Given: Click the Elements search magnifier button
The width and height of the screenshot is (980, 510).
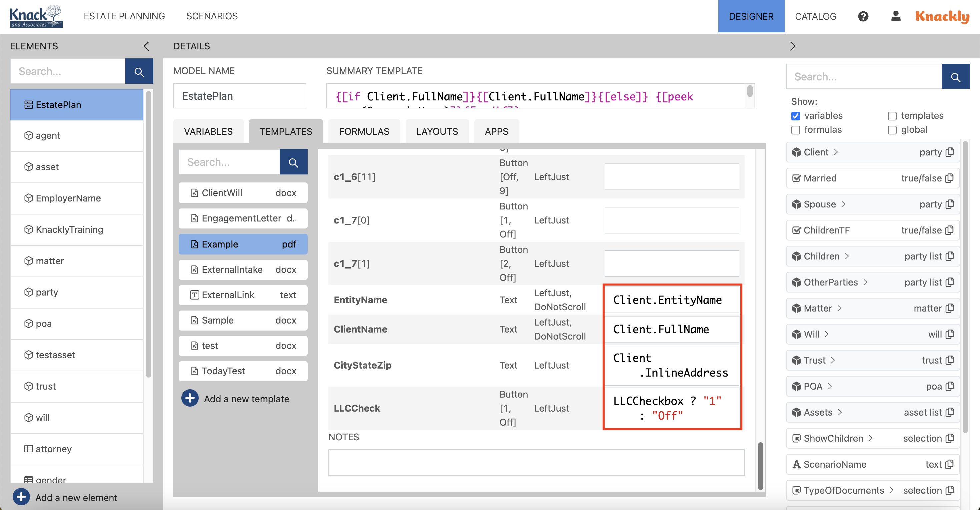Looking at the screenshot, I should tap(139, 71).
